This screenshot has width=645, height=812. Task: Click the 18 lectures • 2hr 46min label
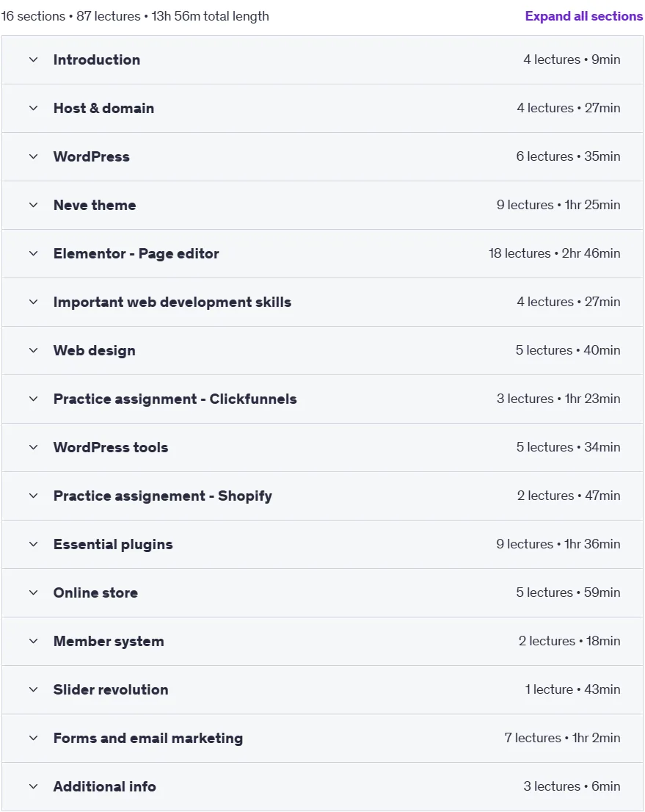pos(555,253)
